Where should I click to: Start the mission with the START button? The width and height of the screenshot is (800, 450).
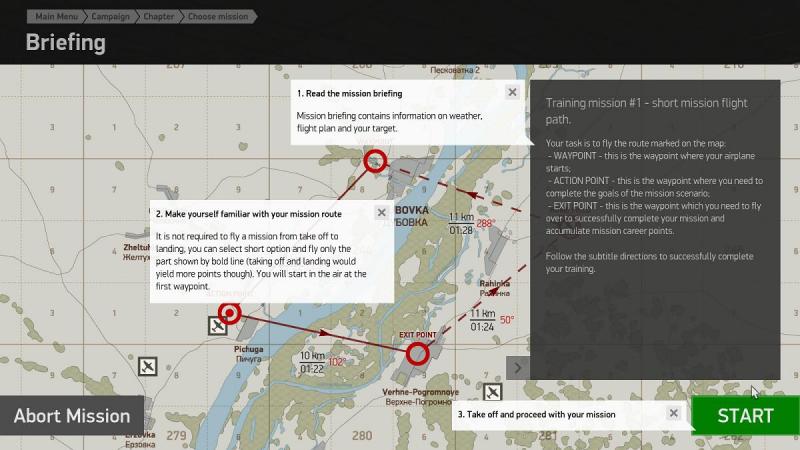coord(745,415)
